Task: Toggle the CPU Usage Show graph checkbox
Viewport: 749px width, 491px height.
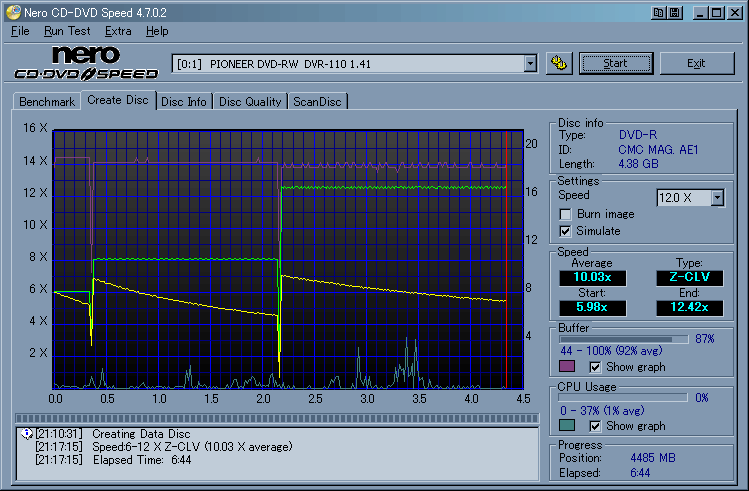Action: 596,426
